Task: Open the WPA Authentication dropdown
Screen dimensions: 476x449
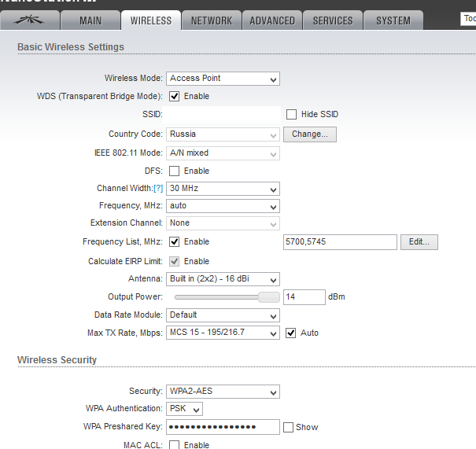Action: [x=184, y=409]
